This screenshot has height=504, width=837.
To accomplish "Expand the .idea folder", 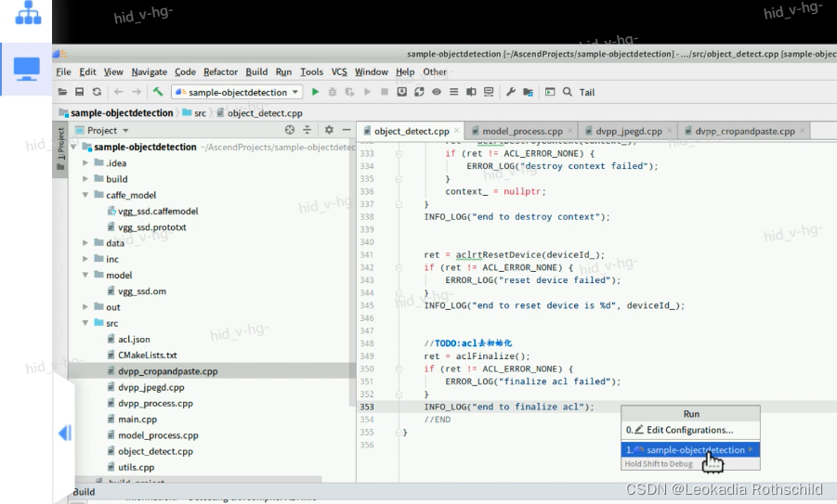I will click(x=85, y=162).
